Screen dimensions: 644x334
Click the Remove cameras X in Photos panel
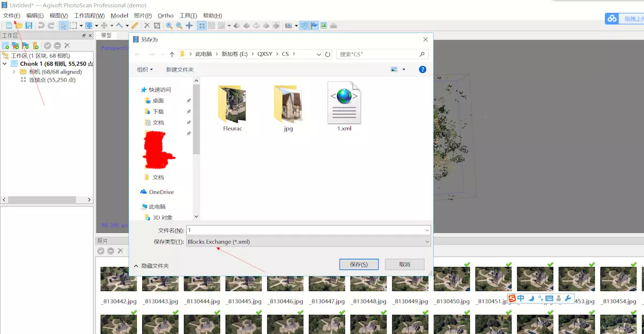(x=120, y=251)
